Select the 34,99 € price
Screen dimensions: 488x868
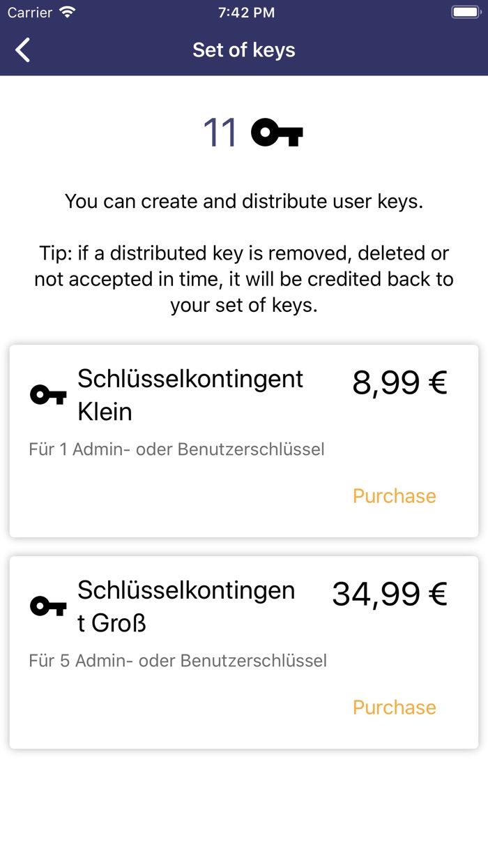pyautogui.click(x=389, y=594)
